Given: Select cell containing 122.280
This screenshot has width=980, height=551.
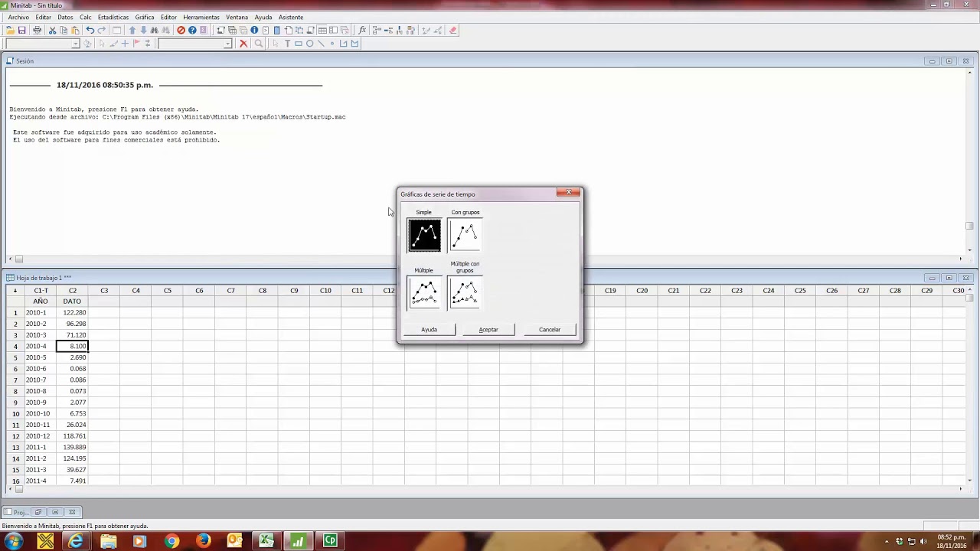Looking at the screenshot, I should pyautogui.click(x=72, y=312).
